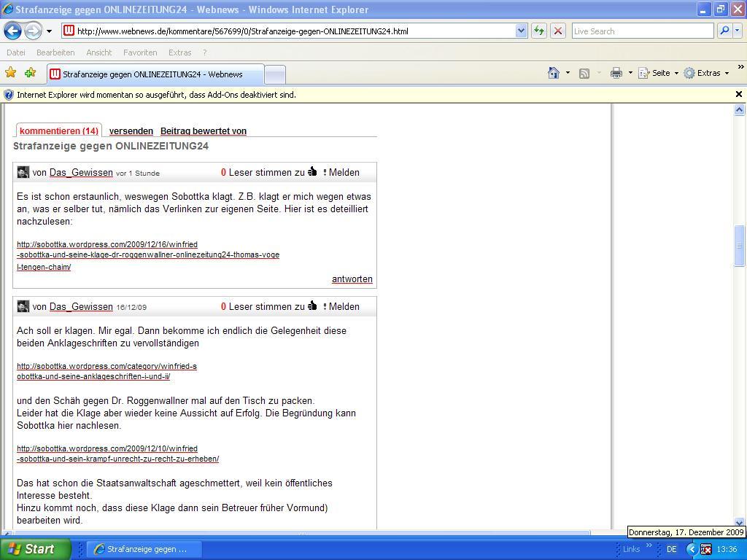Expand the address bar history dropdown arrow
This screenshot has height=560, width=747.
coord(521,31)
